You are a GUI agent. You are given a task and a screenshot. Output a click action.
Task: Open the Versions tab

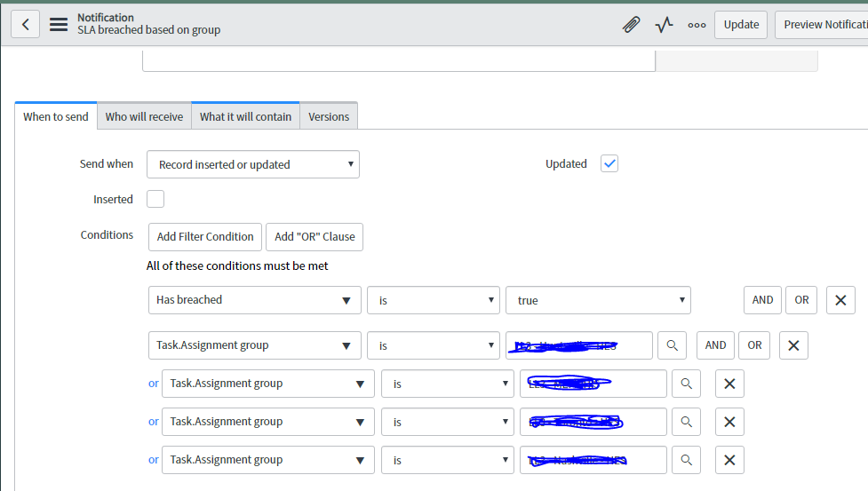click(x=329, y=116)
